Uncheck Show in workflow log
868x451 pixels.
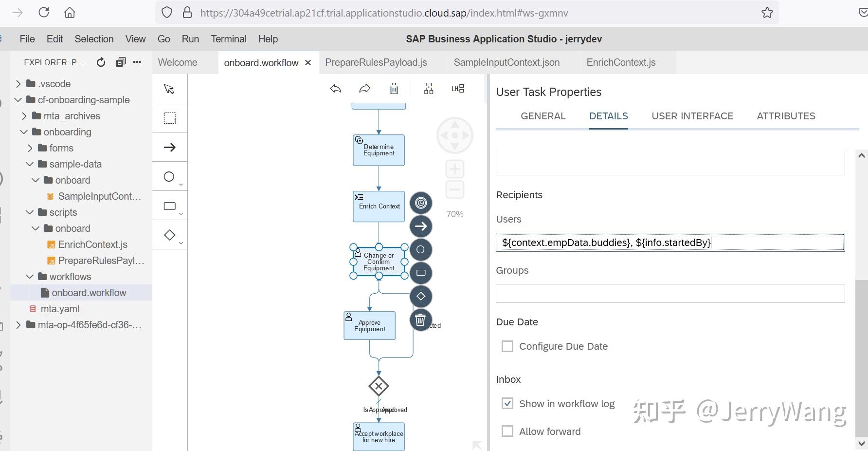pyautogui.click(x=507, y=403)
